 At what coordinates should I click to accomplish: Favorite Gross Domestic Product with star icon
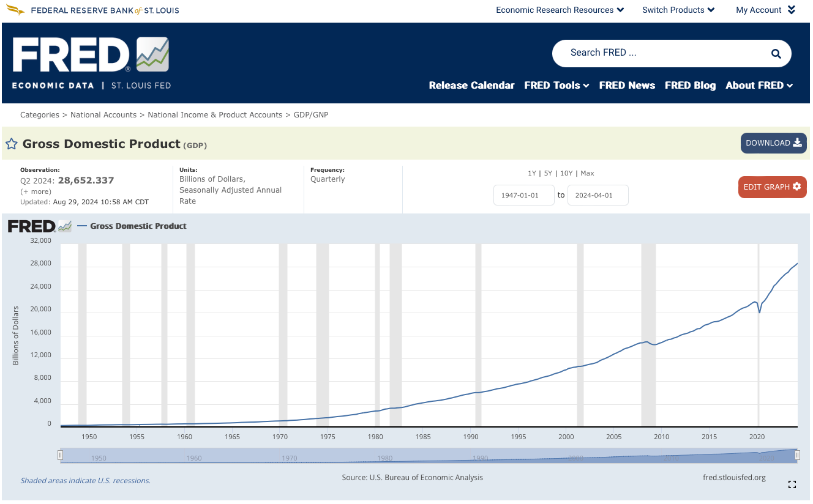pyautogui.click(x=12, y=144)
